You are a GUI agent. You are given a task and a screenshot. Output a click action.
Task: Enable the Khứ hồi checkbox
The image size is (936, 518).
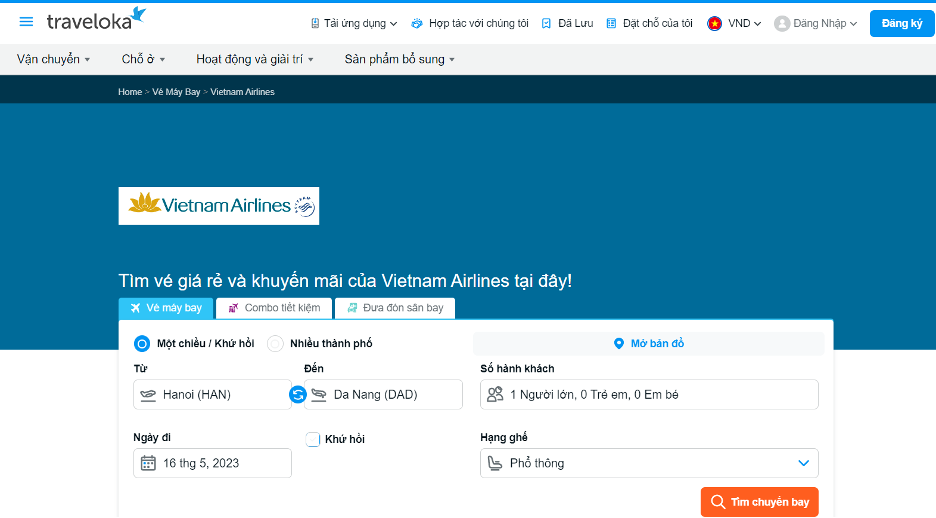point(313,439)
